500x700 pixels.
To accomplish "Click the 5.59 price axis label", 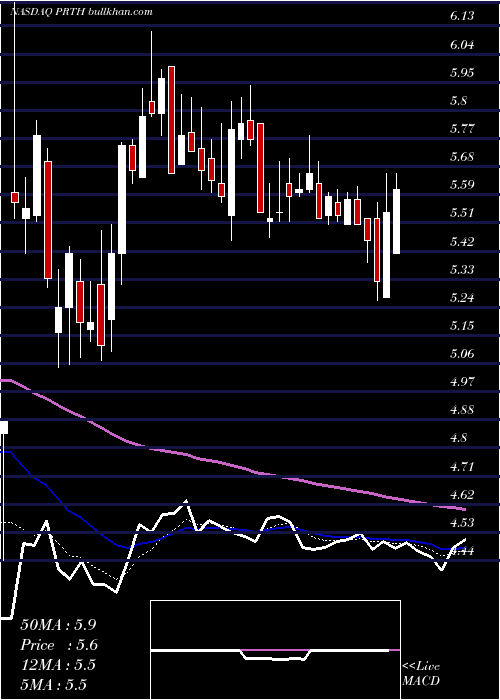I will point(462,185).
